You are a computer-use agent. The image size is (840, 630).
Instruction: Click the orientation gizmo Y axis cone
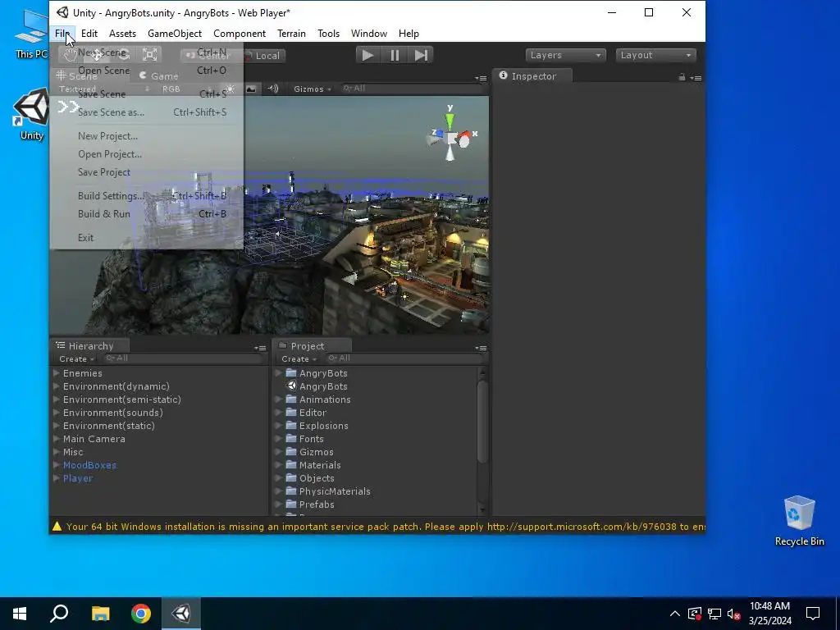point(450,120)
